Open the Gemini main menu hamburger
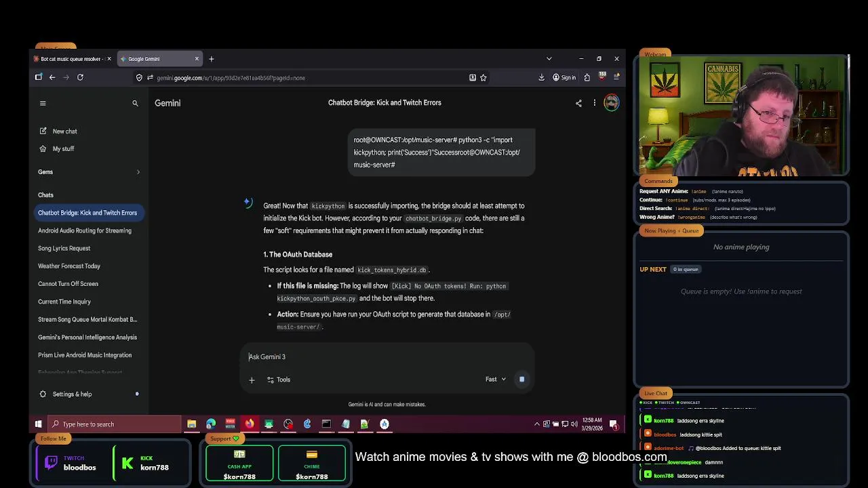The height and width of the screenshot is (488, 868). [43, 103]
